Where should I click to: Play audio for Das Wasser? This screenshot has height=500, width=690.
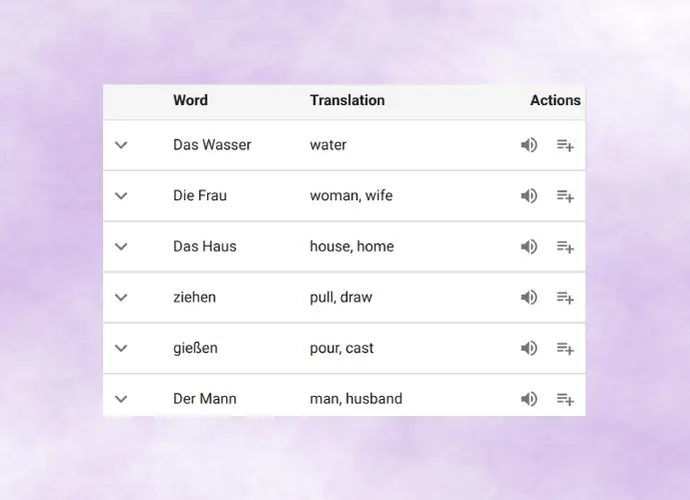[x=529, y=145]
